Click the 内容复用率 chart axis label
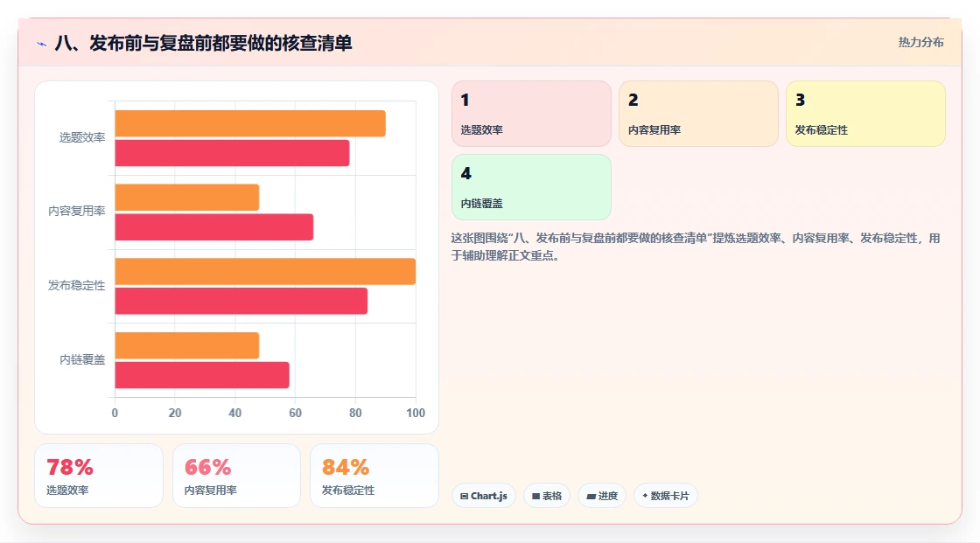This screenshot has width=980, height=543. [x=77, y=212]
